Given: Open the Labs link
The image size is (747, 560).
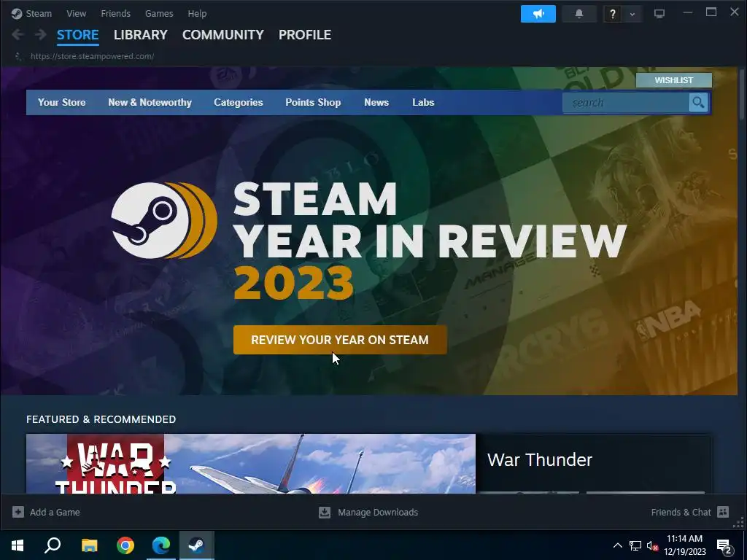Looking at the screenshot, I should tap(423, 102).
